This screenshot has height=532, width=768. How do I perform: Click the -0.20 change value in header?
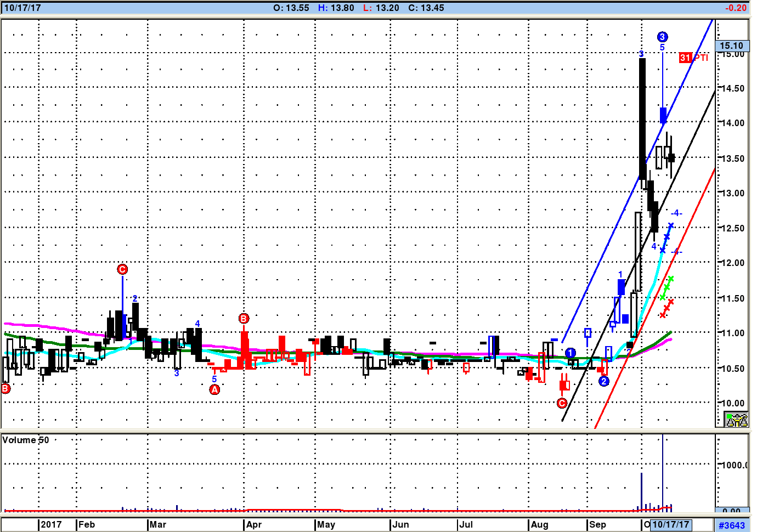click(x=735, y=8)
